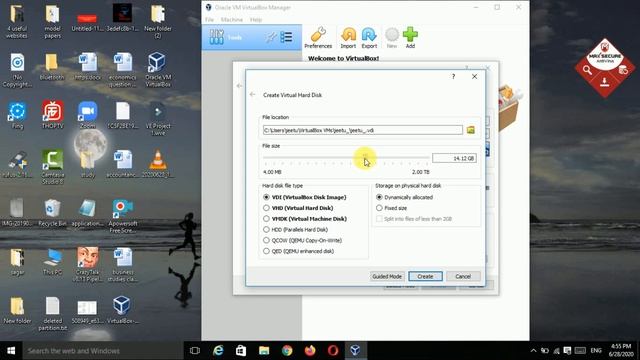This screenshot has width=640, height=360.
Task: Click the ENG language indicator
Action: pos(596,350)
